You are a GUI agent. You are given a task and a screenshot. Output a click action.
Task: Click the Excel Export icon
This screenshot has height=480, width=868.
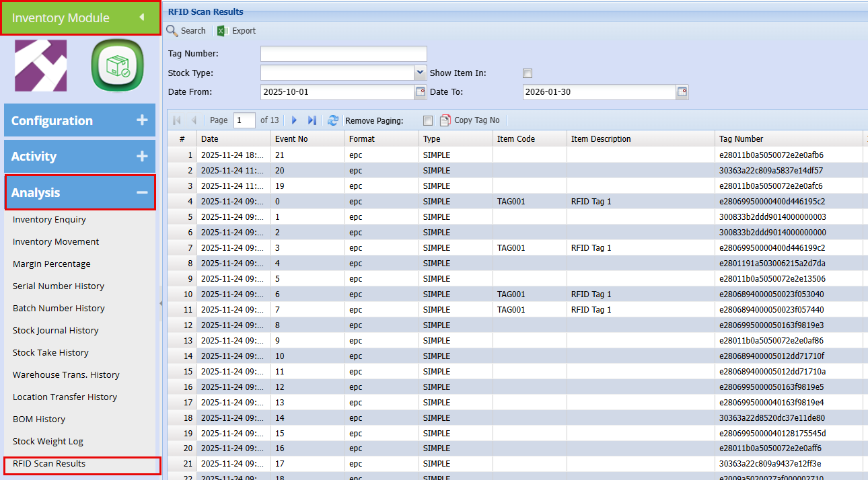coord(223,31)
